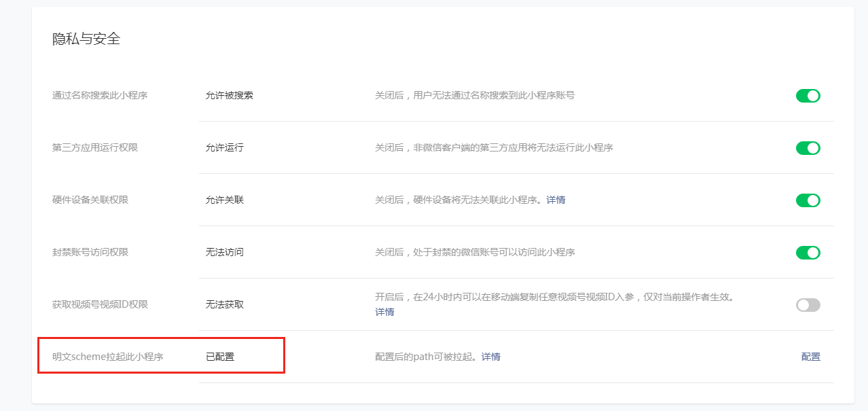This screenshot has width=868, height=411.
Task: Click the 已配置 status text
Action: point(220,357)
